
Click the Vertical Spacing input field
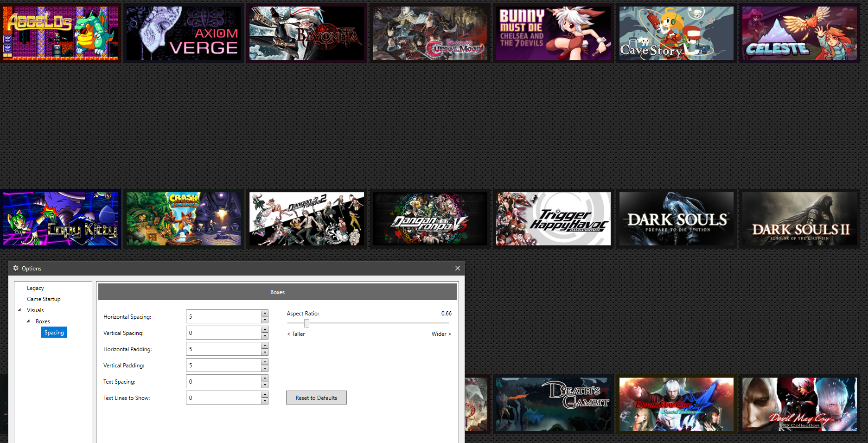pos(224,333)
